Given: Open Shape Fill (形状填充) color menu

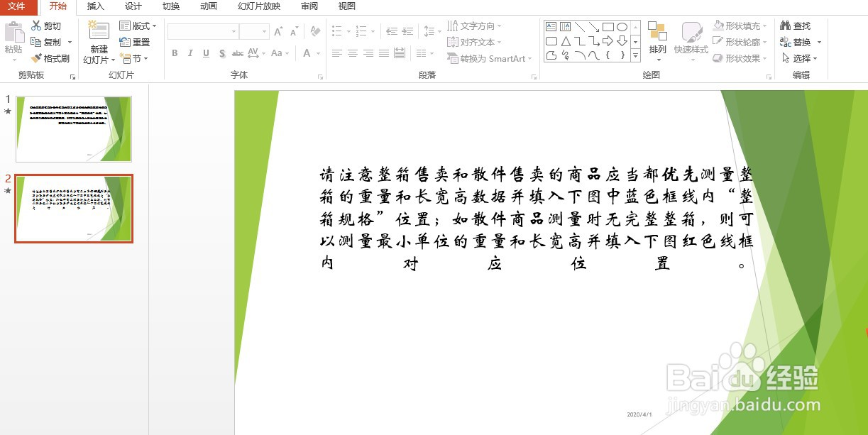Looking at the screenshot, I should pyautogui.click(x=740, y=26).
